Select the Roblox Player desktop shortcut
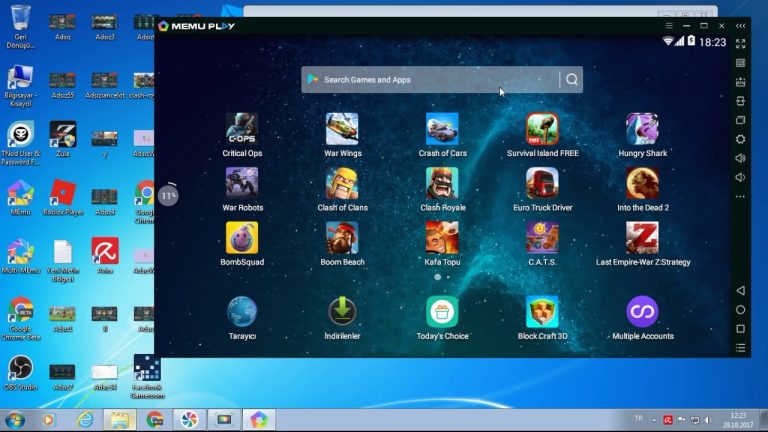 [x=63, y=197]
